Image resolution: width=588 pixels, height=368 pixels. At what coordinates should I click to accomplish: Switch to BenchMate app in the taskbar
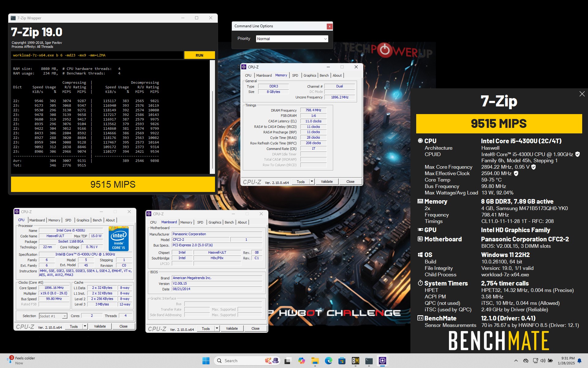point(355,361)
